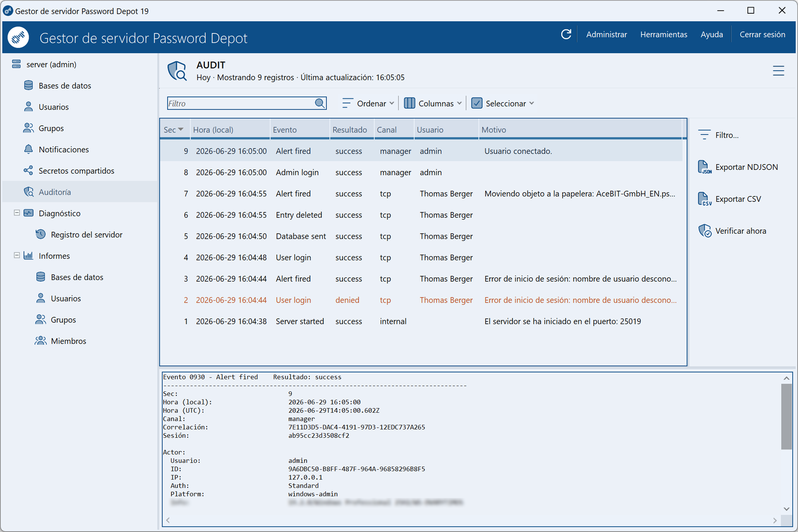
Task: Click the Secretos compartidos share icon
Action: [28, 170]
